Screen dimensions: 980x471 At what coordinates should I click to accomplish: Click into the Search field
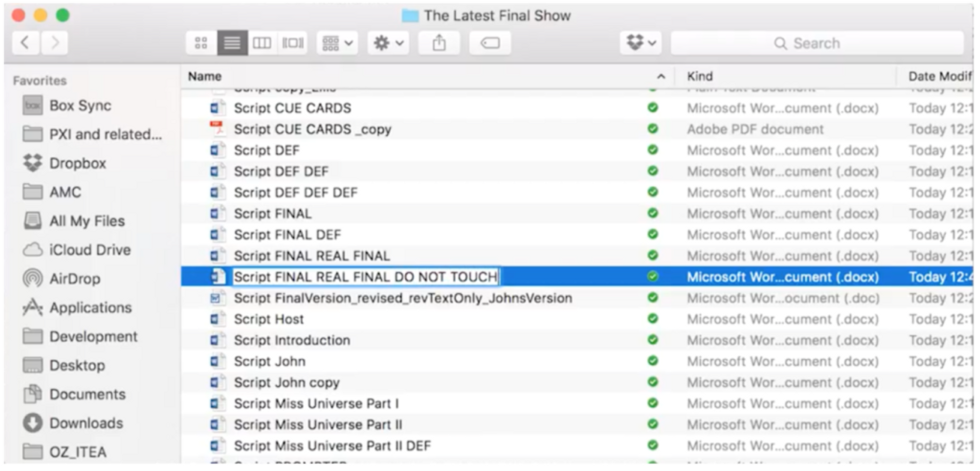(817, 43)
